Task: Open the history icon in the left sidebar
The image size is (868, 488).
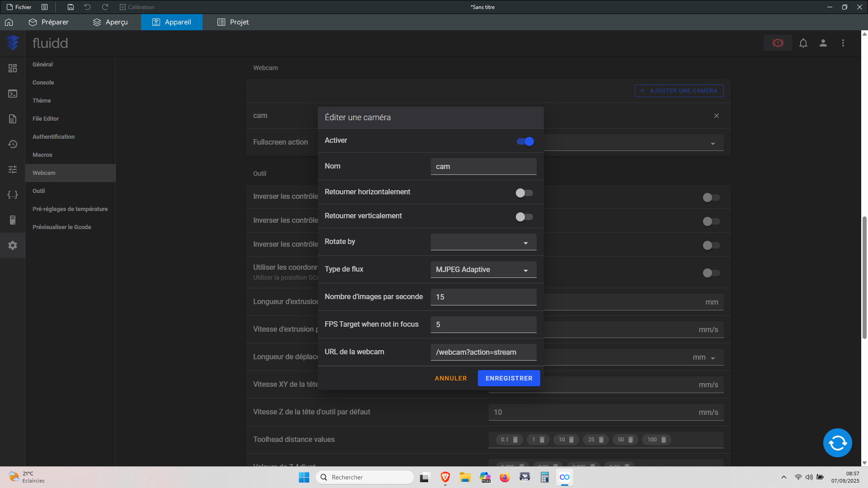Action: pyautogui.click(x=13, y=144)
